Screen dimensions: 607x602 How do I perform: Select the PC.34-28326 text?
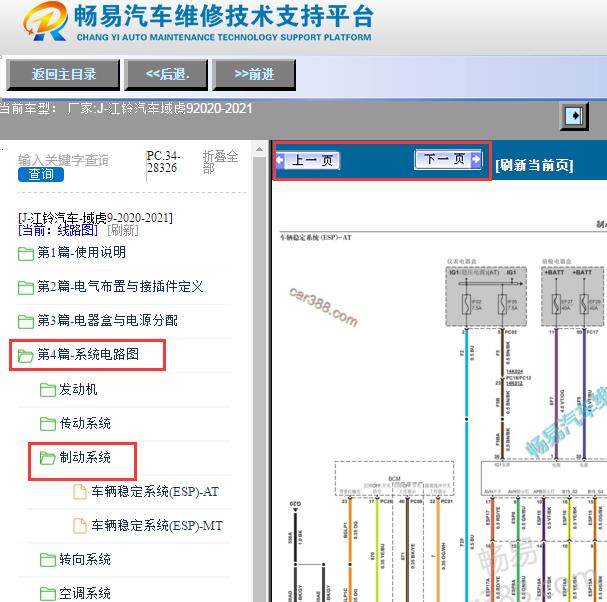(163, 162)
